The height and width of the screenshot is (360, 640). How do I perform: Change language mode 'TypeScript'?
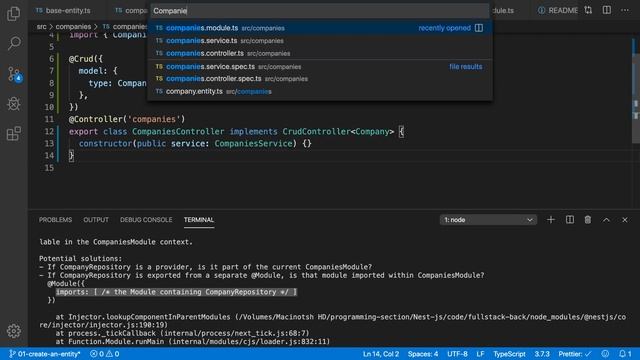[509, 354]
